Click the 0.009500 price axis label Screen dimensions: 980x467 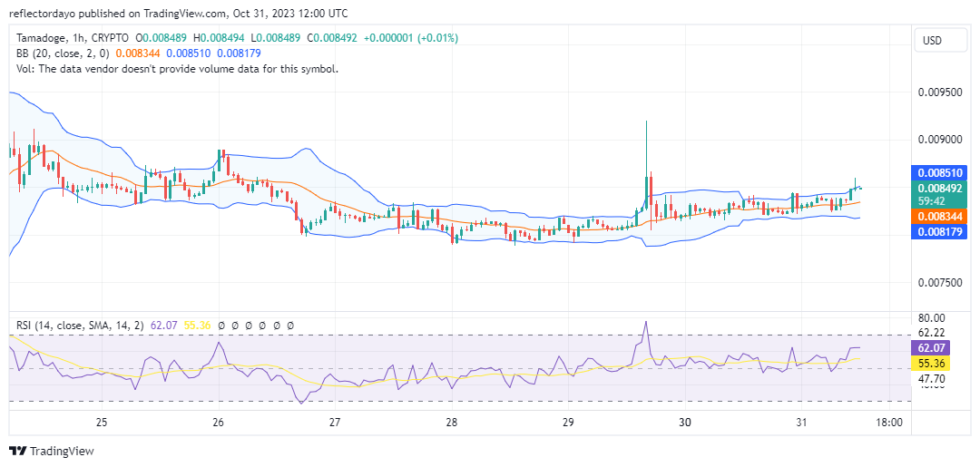(x=939, y=92)
